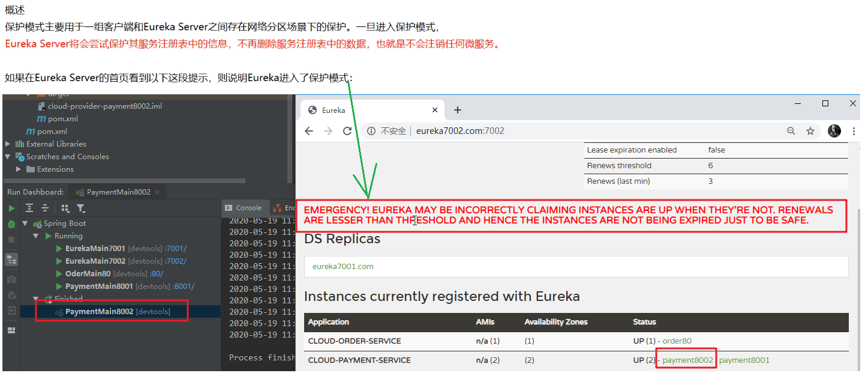Click the exit arrow icon in left strip
This screenshot has height=373, width=868.
[x=11, y=311]
